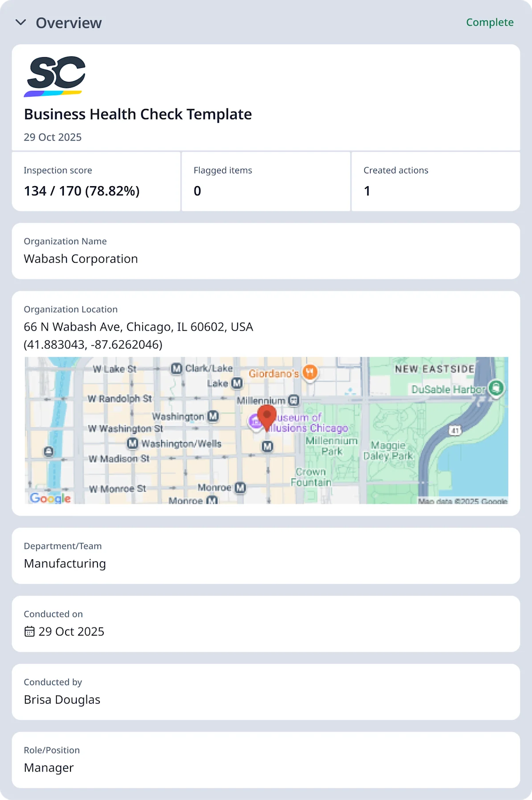
Task: Click the Clark/Lake metro station icon
Action: point(176,368)
